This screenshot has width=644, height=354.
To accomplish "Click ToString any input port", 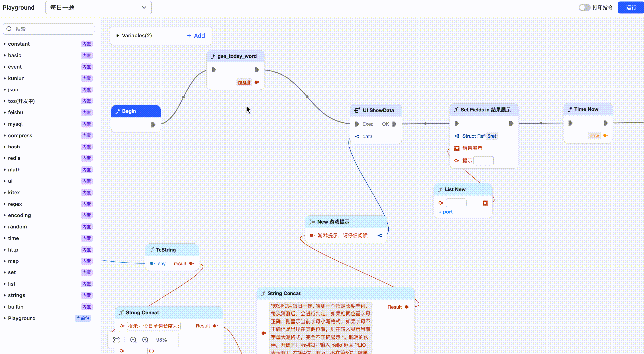I will [x=152, y=264].
